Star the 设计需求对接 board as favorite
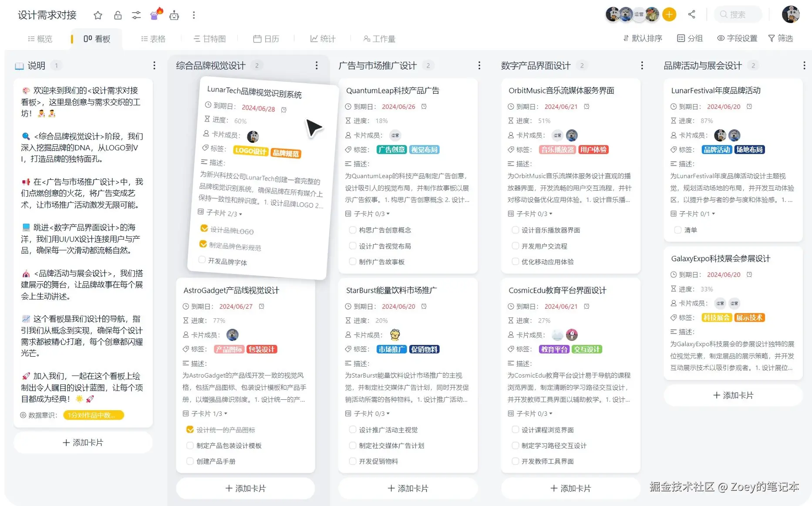812x506 pixels. [x=98, y=14]
